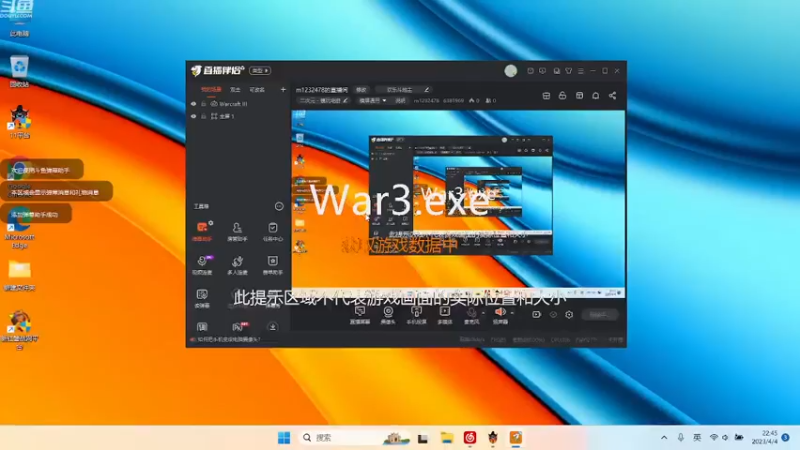The image size is (800, 450).
Task: Edit the 欢乐斗地主 category with pencil
Action: coord(427,90)
